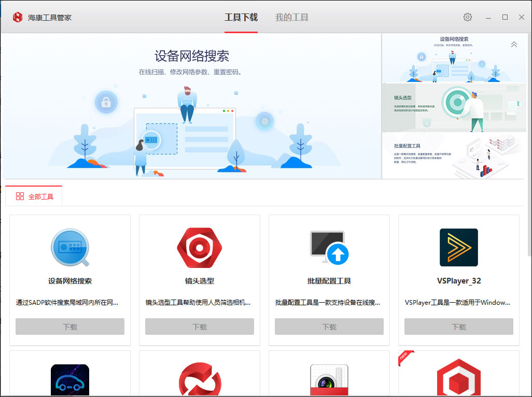532x397 pixels.
Task: Maximize the 海康工具管家 window
Action: [x=505, y=17]
